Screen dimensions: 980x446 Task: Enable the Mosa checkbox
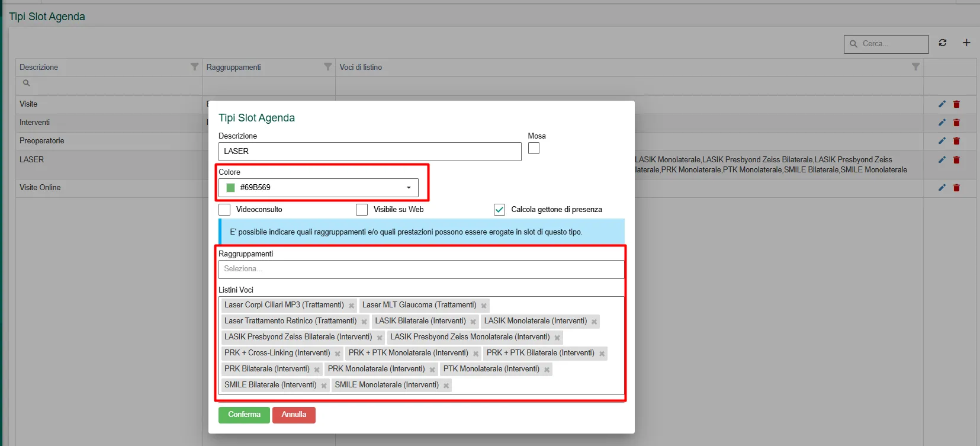[x=534, y=149]
